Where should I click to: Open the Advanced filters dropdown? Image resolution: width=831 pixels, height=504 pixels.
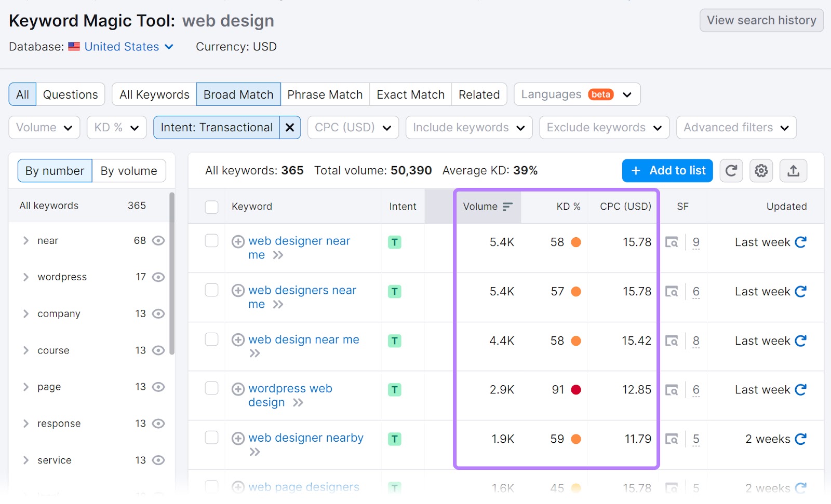pyautogui.click(x=735, y=127)
